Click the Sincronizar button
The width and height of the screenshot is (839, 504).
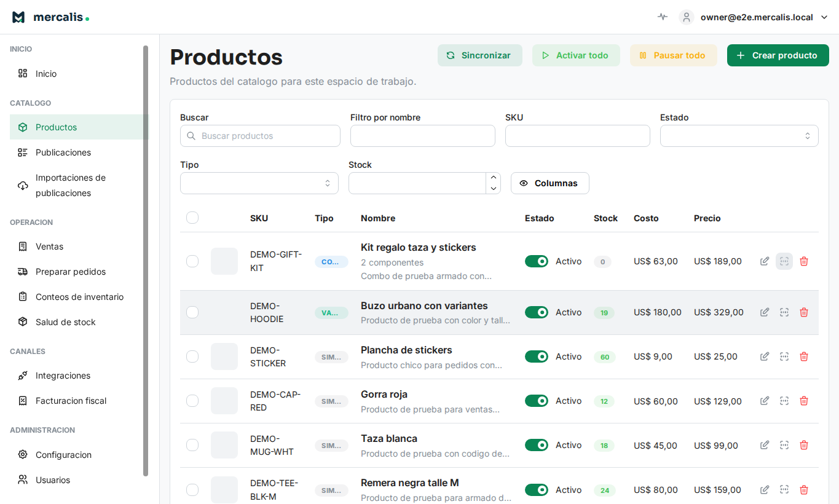480,55
